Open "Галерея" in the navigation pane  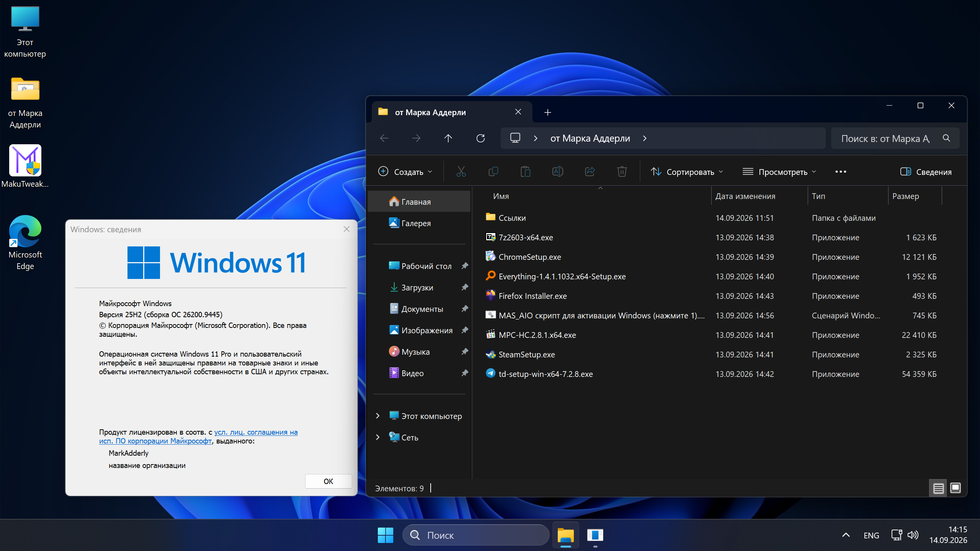[419, 223]
